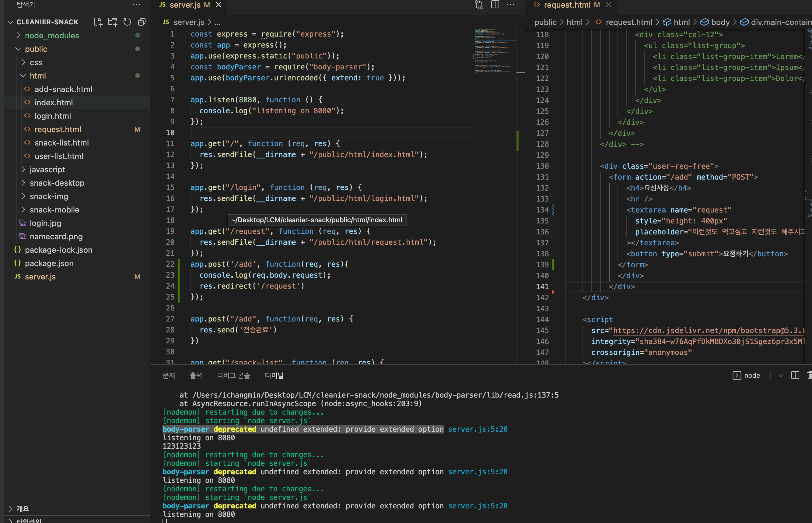Open terminal launch profile dropdown arrow
The height and width of the screenshot is (523, 812).
[x=781, y=376]
